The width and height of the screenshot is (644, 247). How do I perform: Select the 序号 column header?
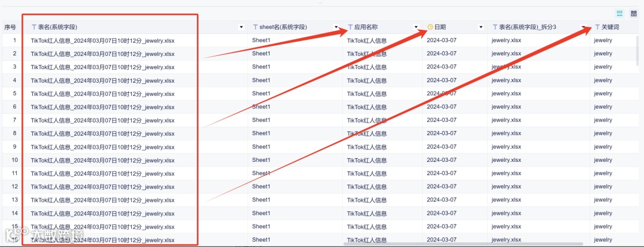10,27
